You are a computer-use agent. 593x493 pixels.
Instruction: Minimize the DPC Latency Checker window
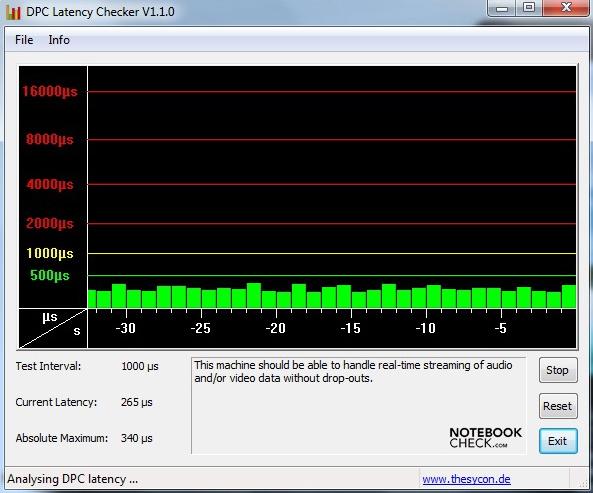(501, 8)
